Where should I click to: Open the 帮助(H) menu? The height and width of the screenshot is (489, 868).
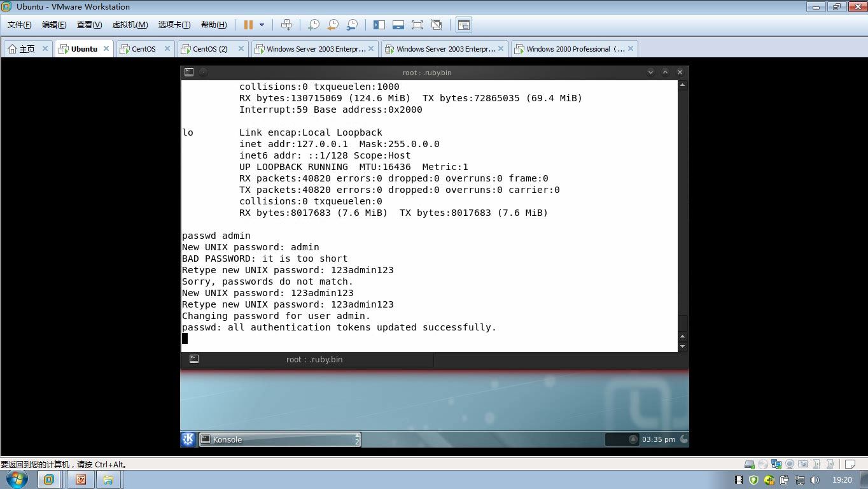214,25
